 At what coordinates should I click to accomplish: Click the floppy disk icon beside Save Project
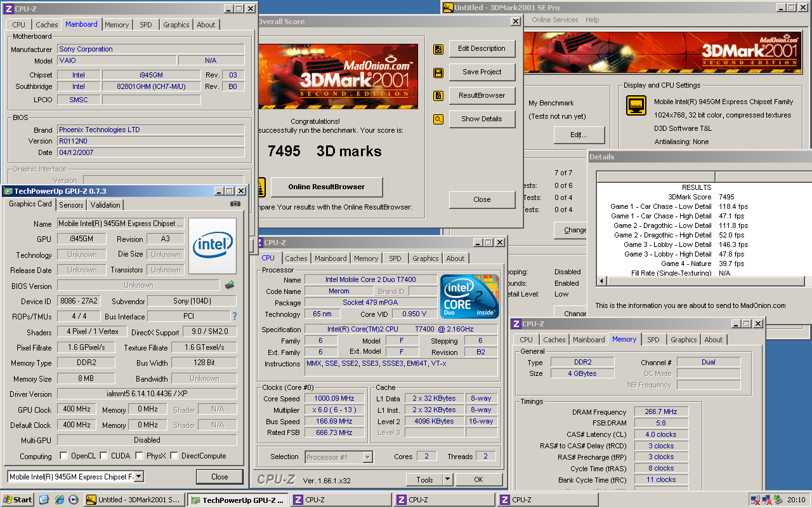(438, 73)
